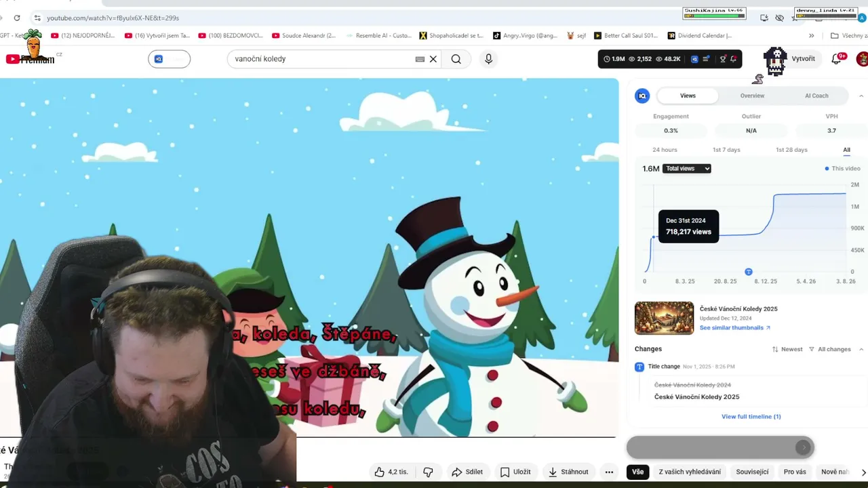Open the Total views dropdown
Image resolution: width=868 pixels, height=488 pixels.
(x=687, y=169)
